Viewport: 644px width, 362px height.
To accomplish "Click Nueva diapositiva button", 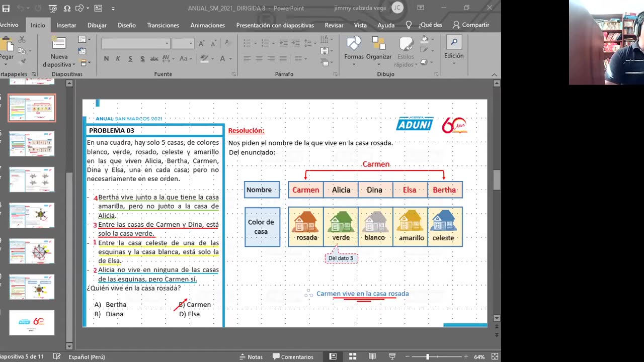I will pyautogui.click(x=59, y=52).
